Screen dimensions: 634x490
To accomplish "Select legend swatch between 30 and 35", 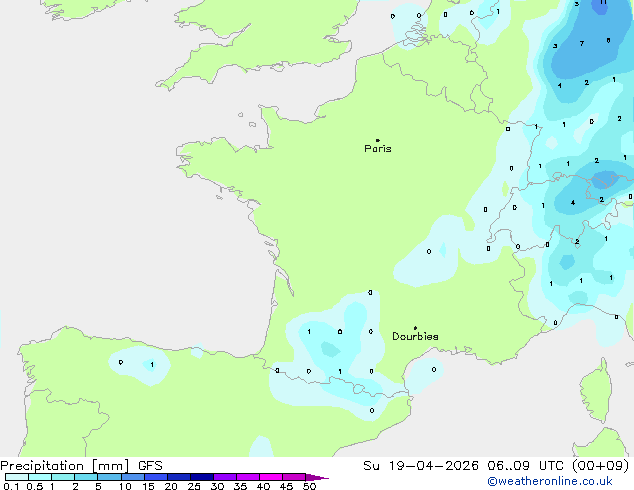I will click(225, 477).
